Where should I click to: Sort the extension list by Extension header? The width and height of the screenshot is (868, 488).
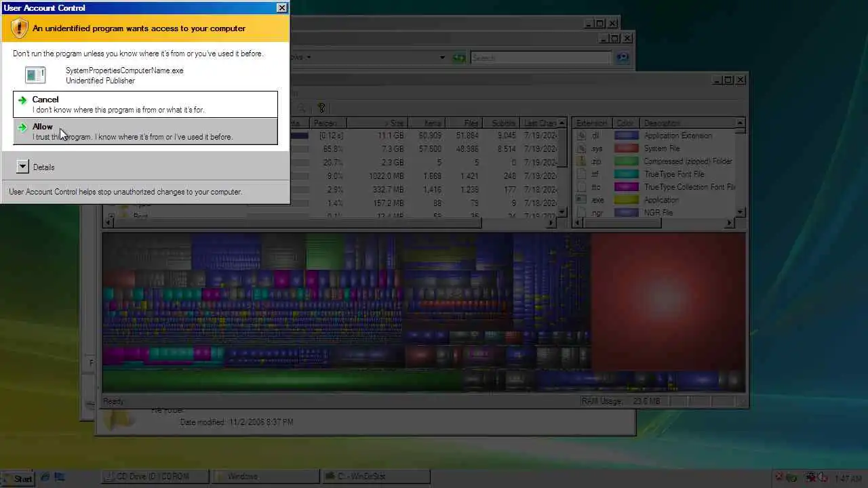coord(593,123)
